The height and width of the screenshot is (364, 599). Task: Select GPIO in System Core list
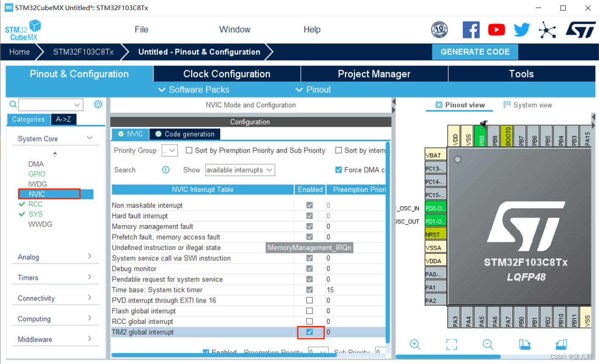click(37, 174)
